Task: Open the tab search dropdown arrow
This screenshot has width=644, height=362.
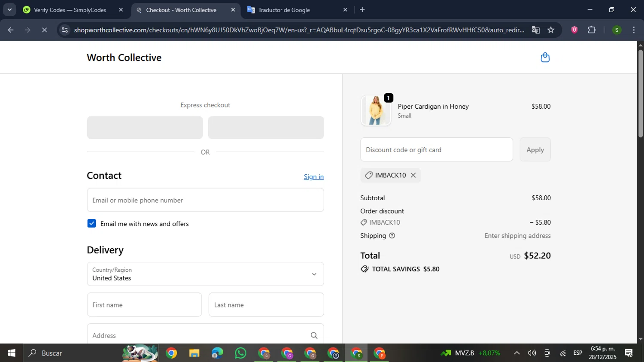Action: tap(9, 9)
